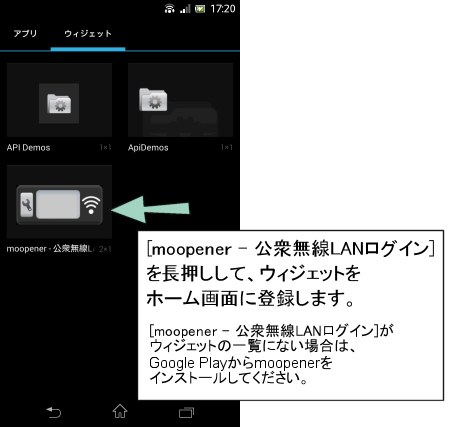
Task: Tap the API Demos folder gear icon
Action: (59, 103)
